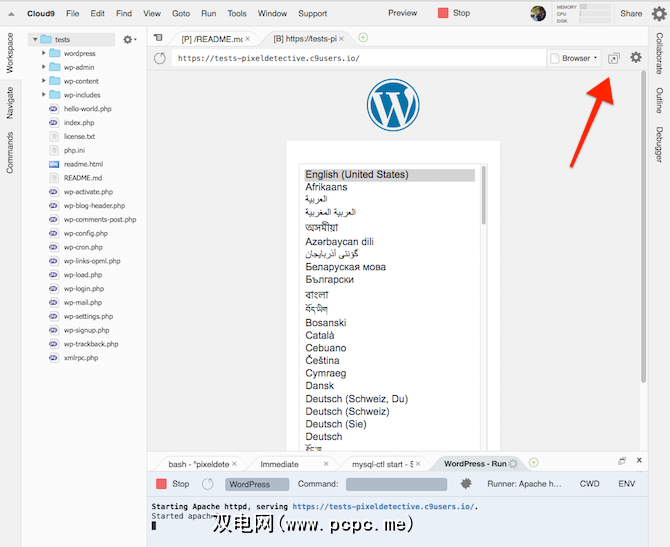Open the Debugger side panel

659,144
